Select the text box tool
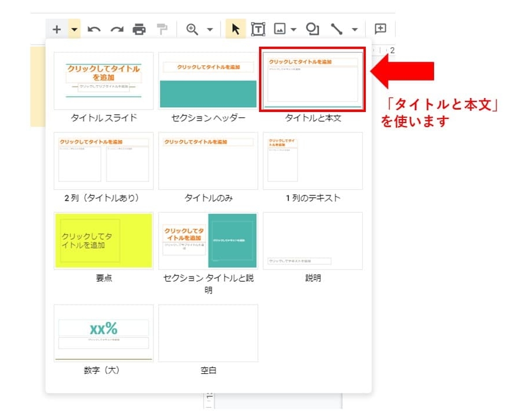This screenshot has width=528, height=420. click(x=257, y=29)
